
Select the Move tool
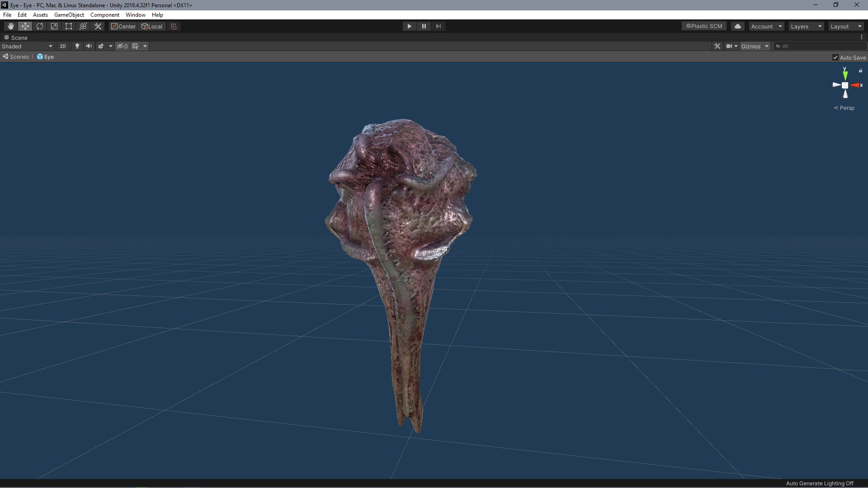click(25, 26)
